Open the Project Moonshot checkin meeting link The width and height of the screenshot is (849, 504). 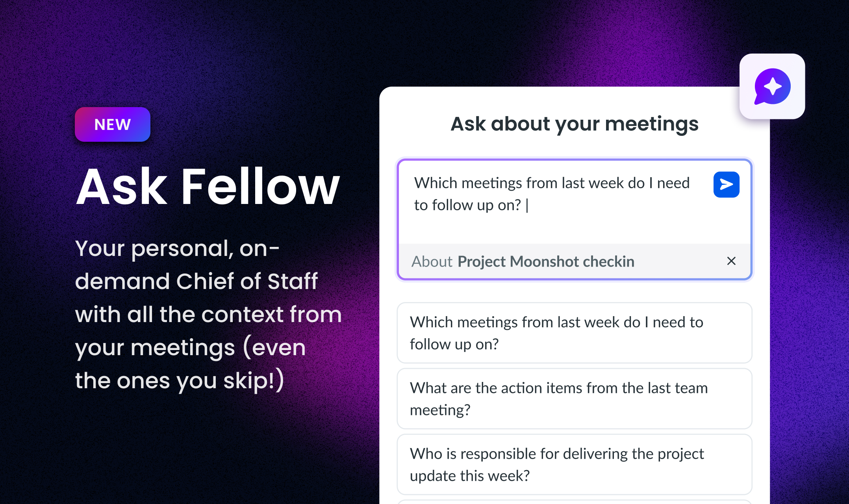[545, 261]
